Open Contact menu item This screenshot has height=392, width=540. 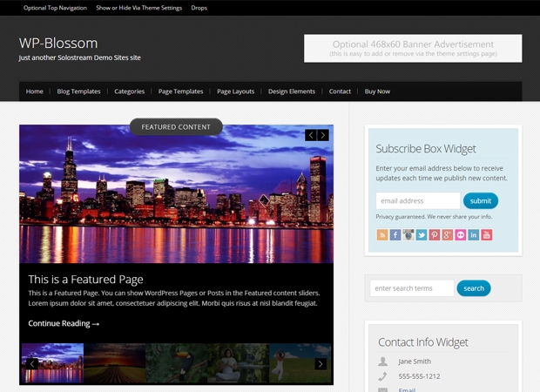340,91
